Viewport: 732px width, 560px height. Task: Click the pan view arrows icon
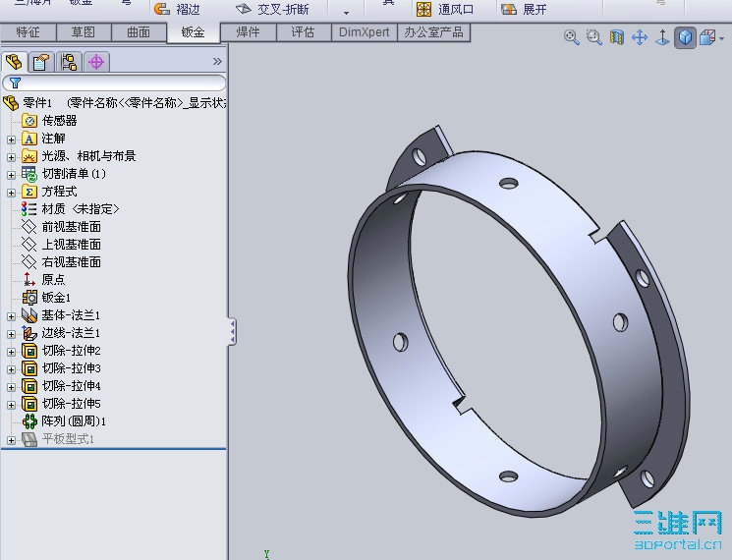640,37
